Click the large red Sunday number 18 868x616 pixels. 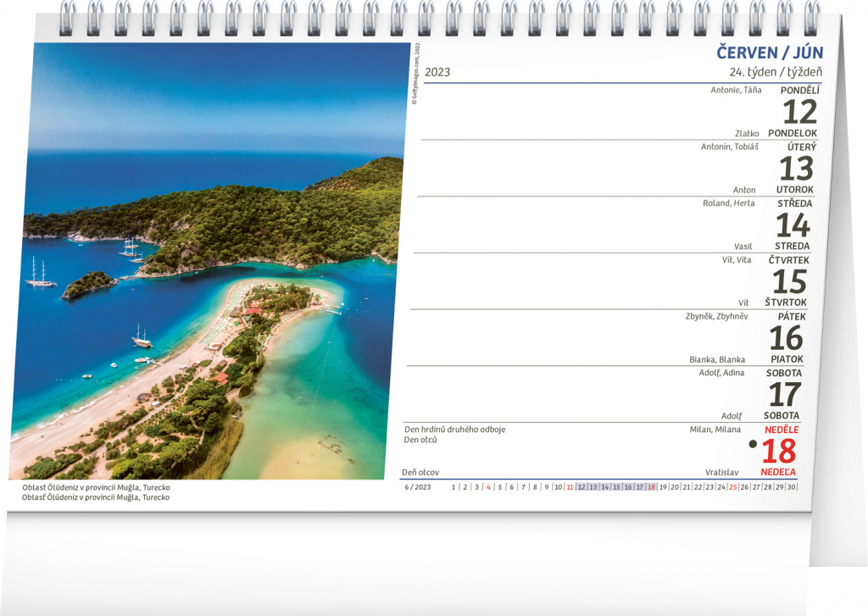[x=780, y=452]
